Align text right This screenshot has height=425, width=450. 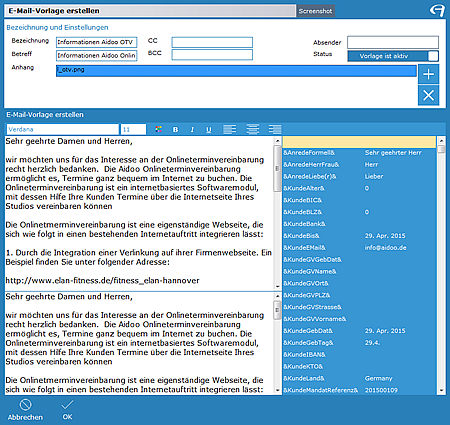[x=275, y=129]
